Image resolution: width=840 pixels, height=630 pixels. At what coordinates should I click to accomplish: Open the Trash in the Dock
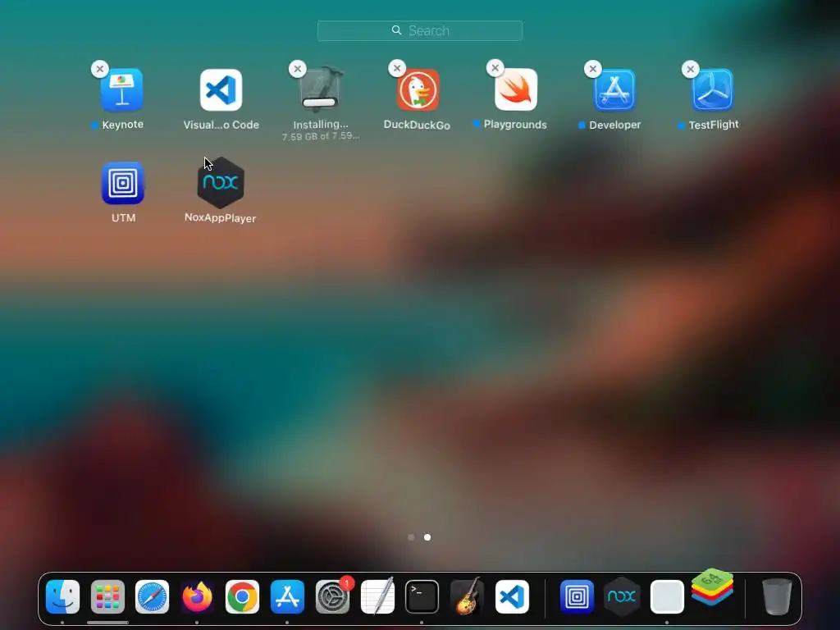pos(777,596)
